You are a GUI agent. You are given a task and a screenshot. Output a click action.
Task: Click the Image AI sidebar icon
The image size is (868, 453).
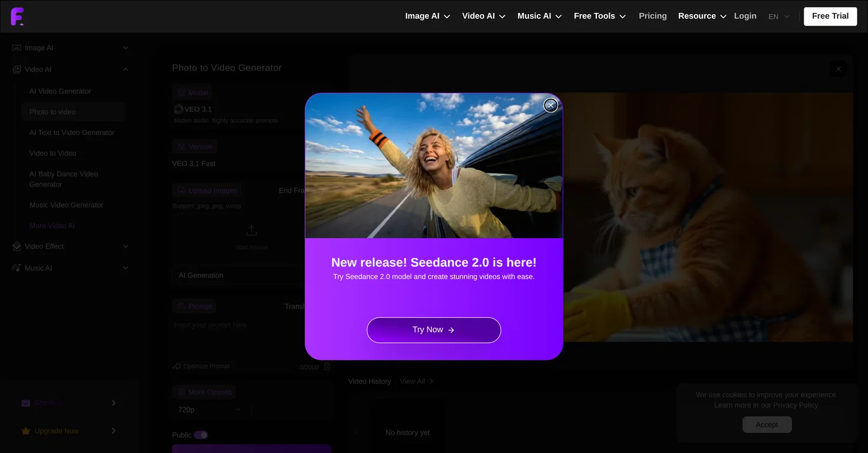point(17,48)
